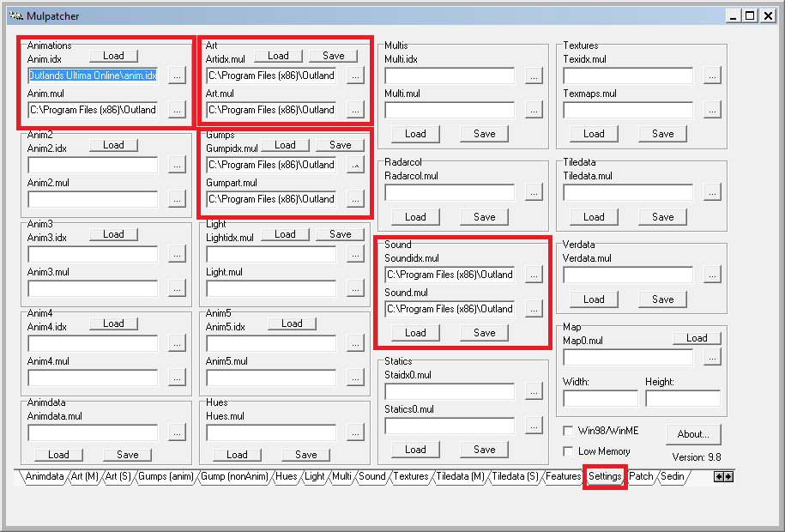The height and width of the screenshot is (532, 785).
Task: Select the Gumps (anim) tab
Action: [166, 476]
